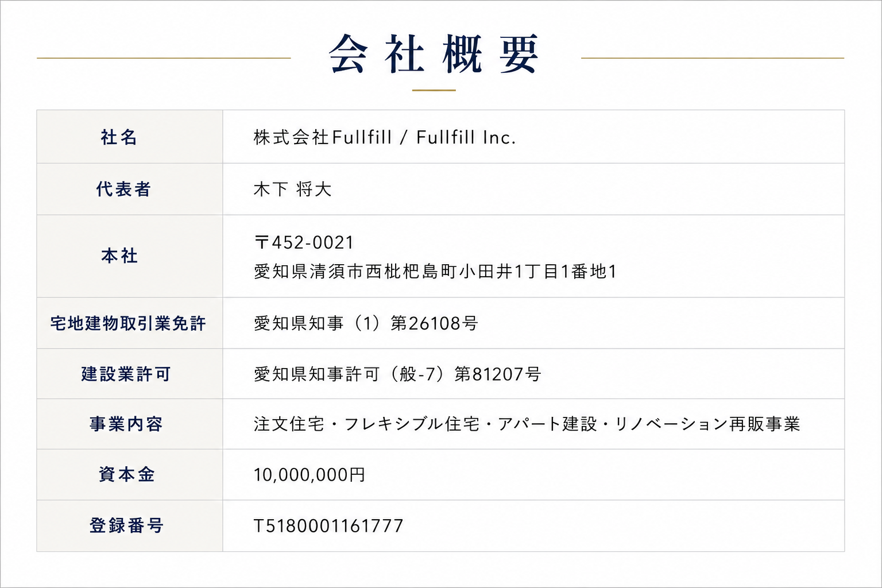Click license number 第26108号 text
Image resolution: width=882 pixels, height=588 pixels.
pos(434,323)
